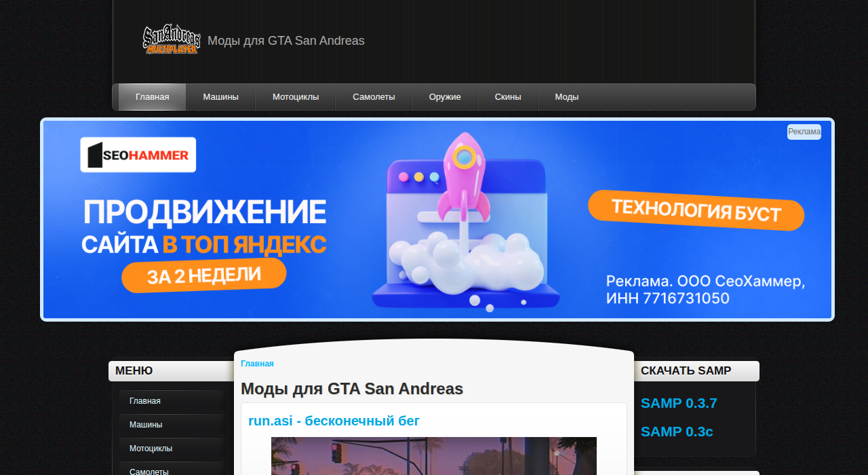Image resolution: width=868 pixels, height=475 pixels.
Task: Click the ООО СеоХаммер ИНН disclaimer text
Action: pos(705,290)
